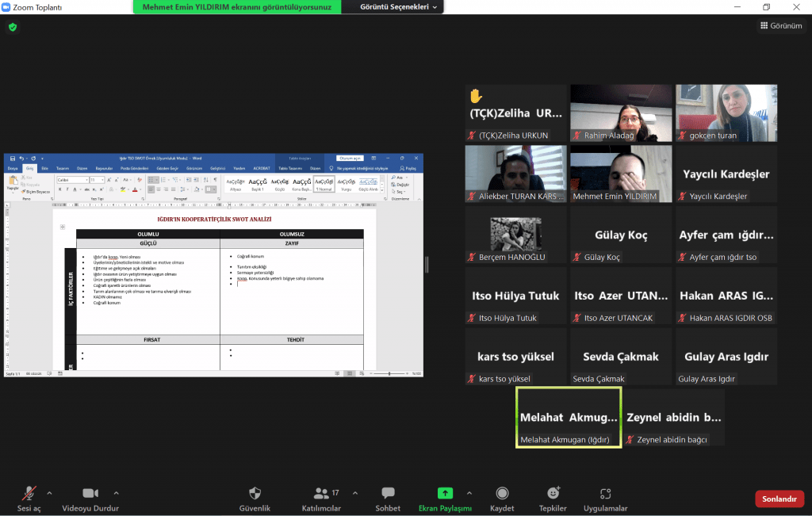The image size is (812, 516).
Task: Expand video options arrow beside Videoyu Durdur
Action: [x=117, y=492]
